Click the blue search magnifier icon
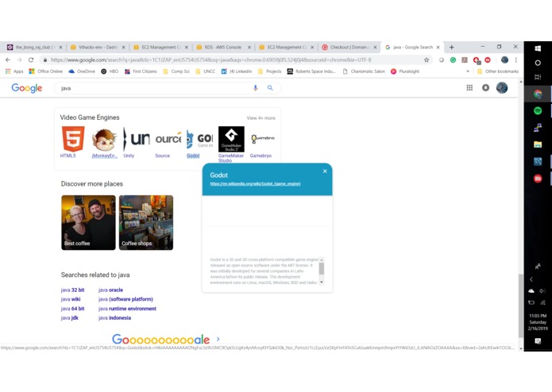The height and width of the screenshot is (392, 552). [x=270, y=88]
